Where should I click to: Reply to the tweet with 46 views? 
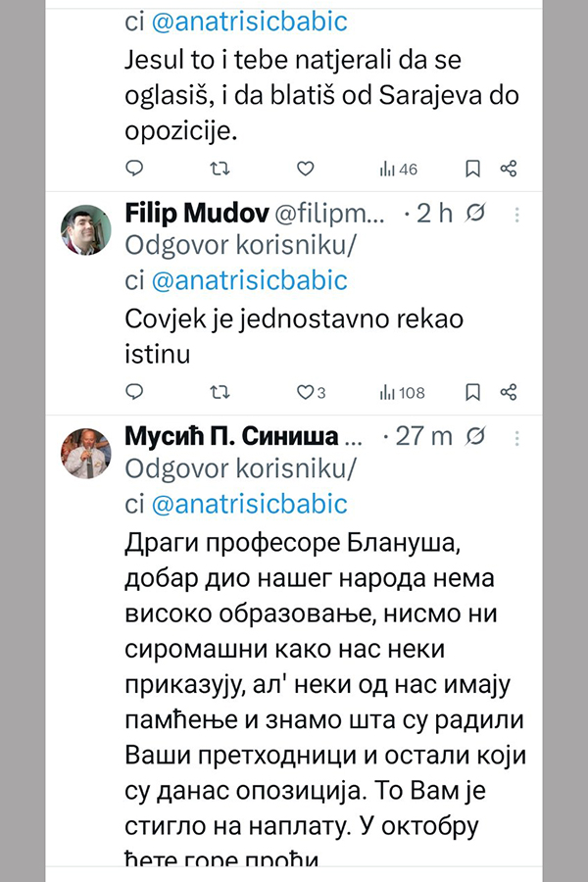[x=136, y=169]
